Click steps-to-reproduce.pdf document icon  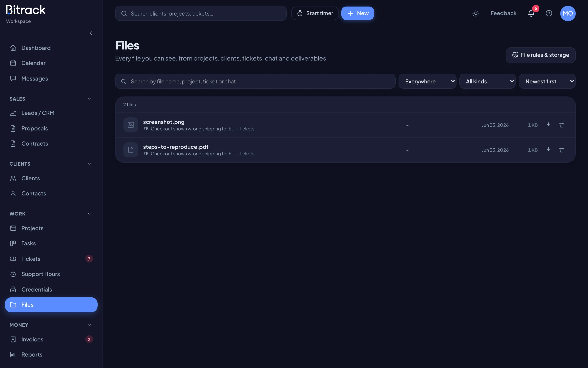(131, 150)
